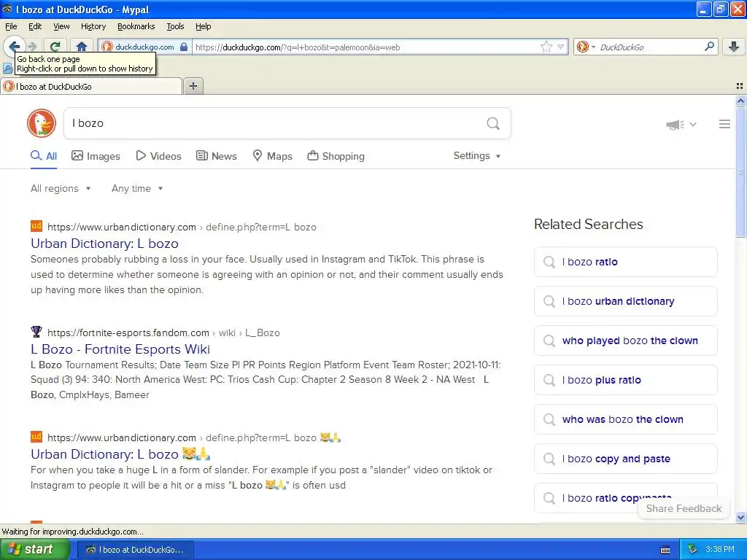This screenshot has height=560, width=747.
Task: Click the taskbar clock showing 3:38 PM
Action: (x=720, y=549)
